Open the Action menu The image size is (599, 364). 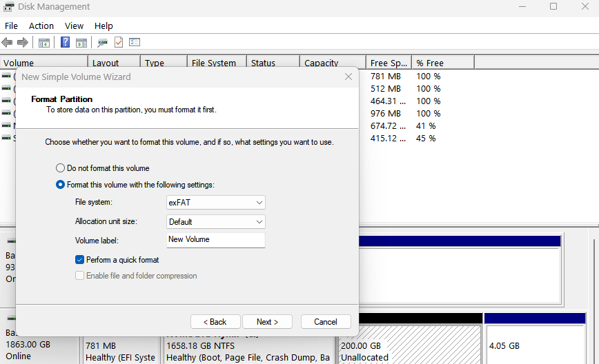coord(41,26)
